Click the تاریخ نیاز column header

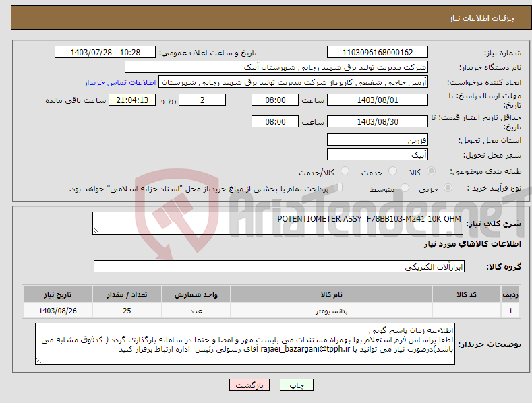point(58,294)
